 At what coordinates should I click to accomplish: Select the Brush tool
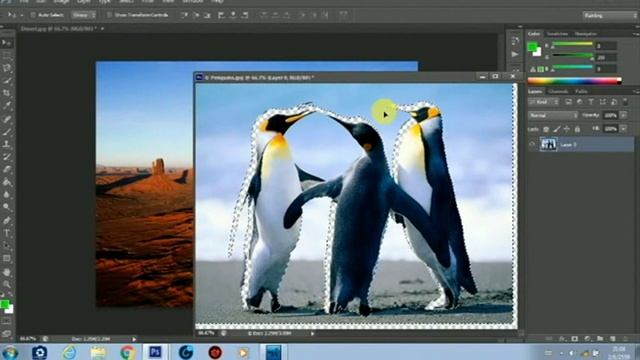click(x=7, y=131)
